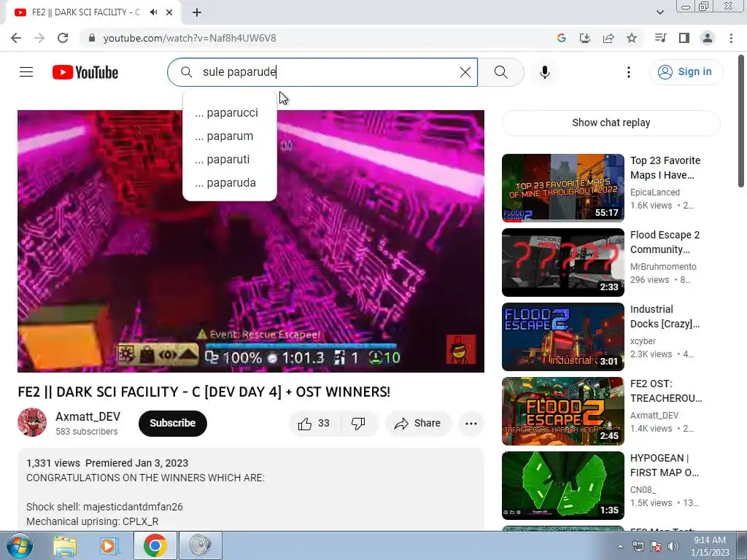Open Flood Escape 2 Community video thumbnail
Viewport: 747px width, 560px height.
[x=562, y=262]
